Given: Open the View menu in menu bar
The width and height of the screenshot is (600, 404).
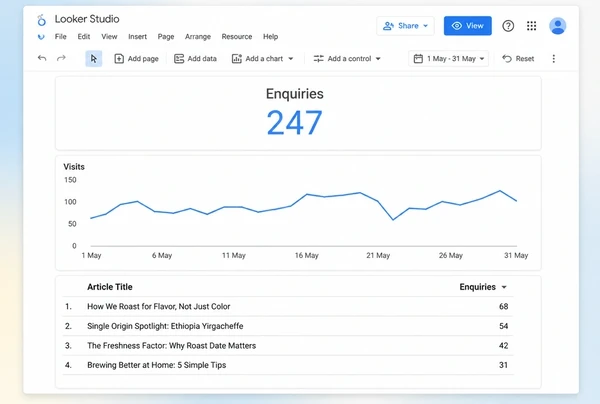Looking at the screenshot, I should pyautogui.click(x=109, y=37).
